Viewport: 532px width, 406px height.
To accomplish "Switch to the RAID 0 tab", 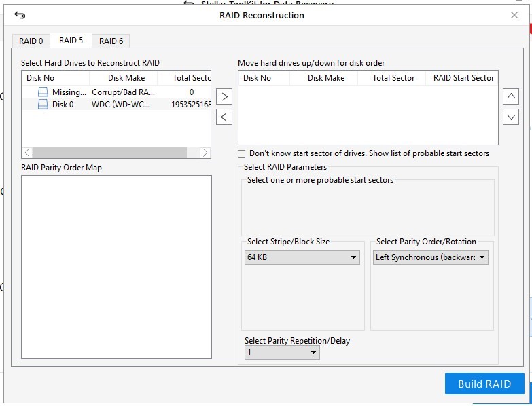I will point(31,41).
